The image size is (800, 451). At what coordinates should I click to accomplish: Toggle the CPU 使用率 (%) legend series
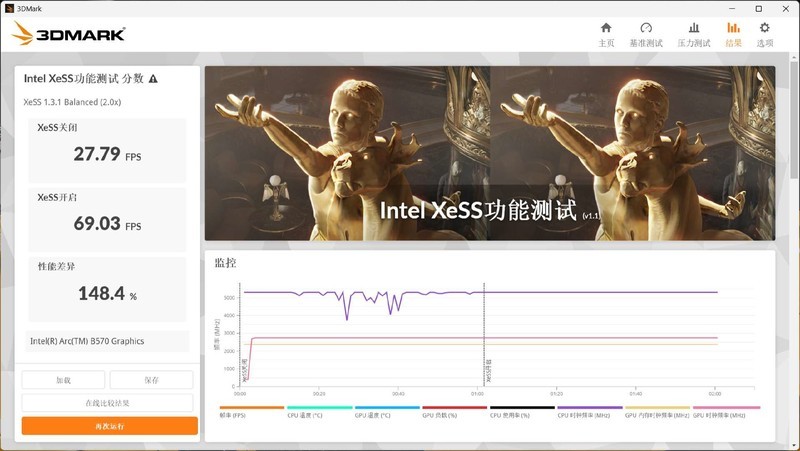(x=522, y=412)
